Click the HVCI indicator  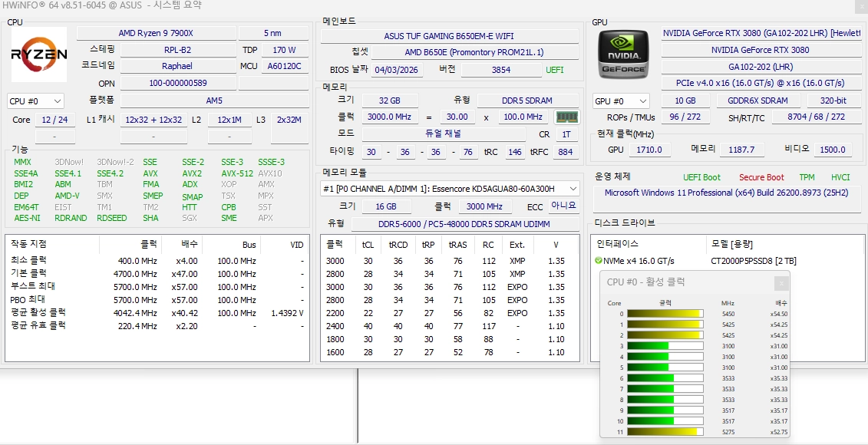(840, 178)
